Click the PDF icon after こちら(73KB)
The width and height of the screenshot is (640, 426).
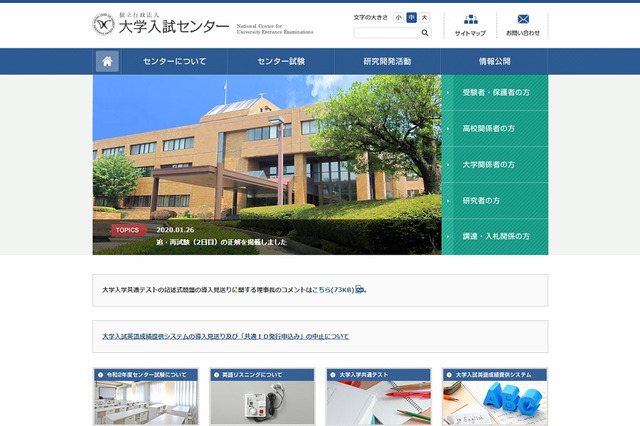(360, 289)
